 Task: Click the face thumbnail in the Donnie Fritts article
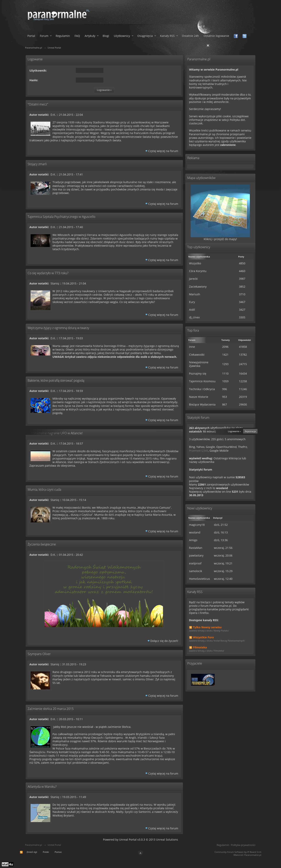[40, 351]
